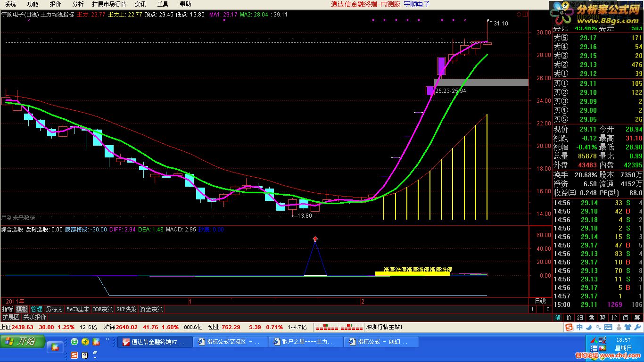Open the 资讯 menu
Screen dimensions: 644x362
140,4
